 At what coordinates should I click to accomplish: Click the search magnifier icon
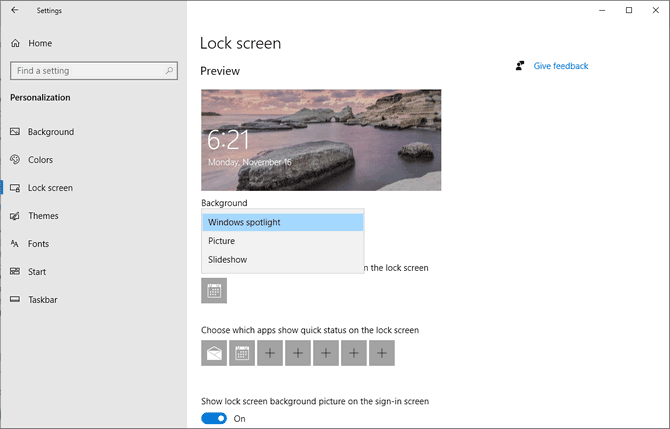tap(170, 71)
